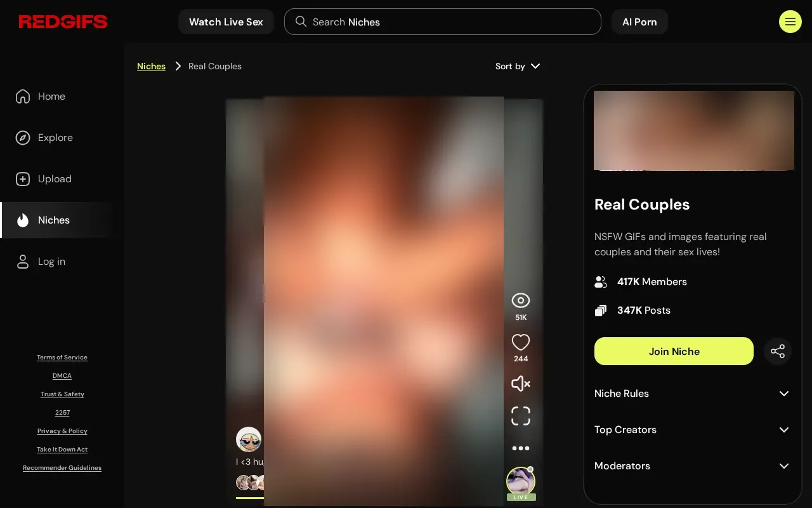Click the search magnifier icon
Viewport: 812px width, 508px height.
pos(301,22)
